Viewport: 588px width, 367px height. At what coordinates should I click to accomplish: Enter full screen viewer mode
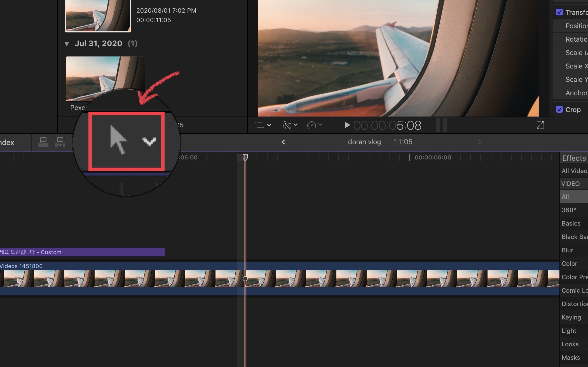pos(540,125)
